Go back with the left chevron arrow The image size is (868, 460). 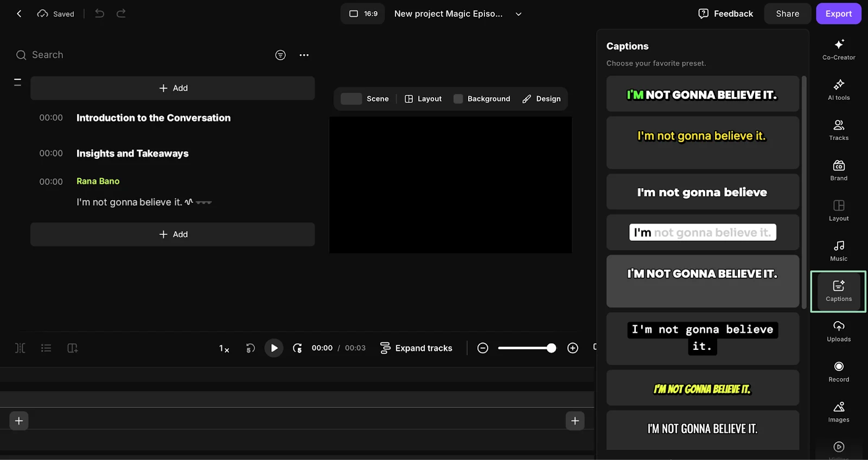pyautogui.click(x=19, y=14)
